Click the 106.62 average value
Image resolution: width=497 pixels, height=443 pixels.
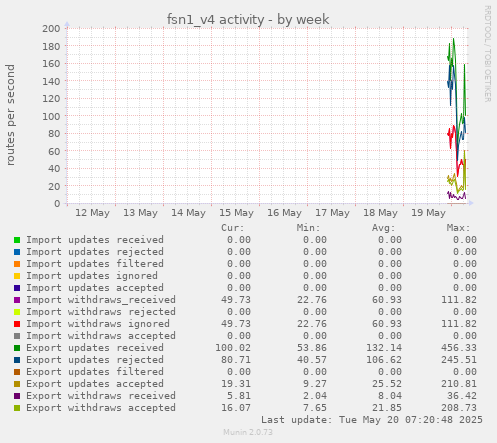coord(384,360)
